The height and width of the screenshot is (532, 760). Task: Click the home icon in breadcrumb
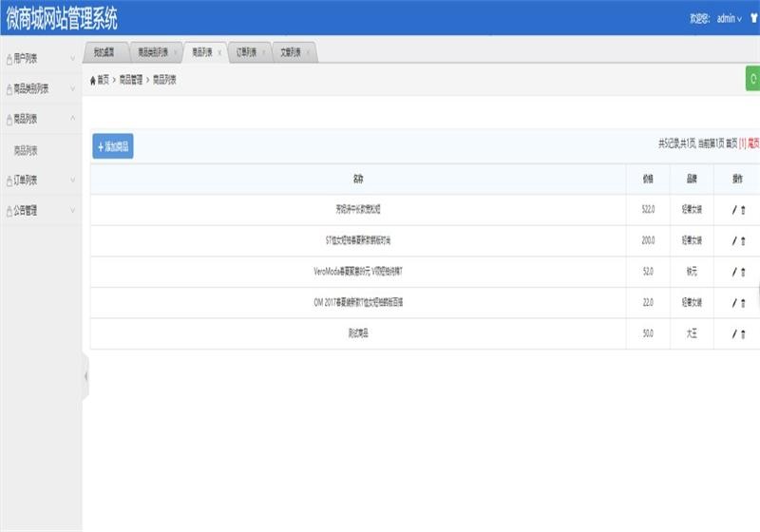(93, 81)
